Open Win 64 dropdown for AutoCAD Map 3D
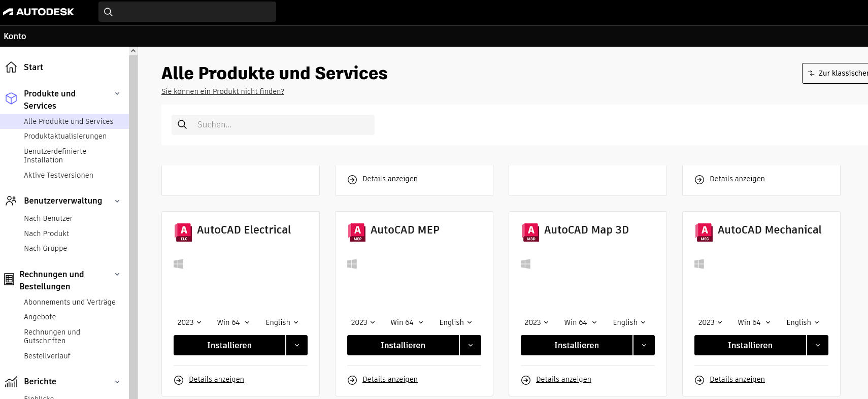Viewport: 868px width, 399px height. [x=580, y=322]
